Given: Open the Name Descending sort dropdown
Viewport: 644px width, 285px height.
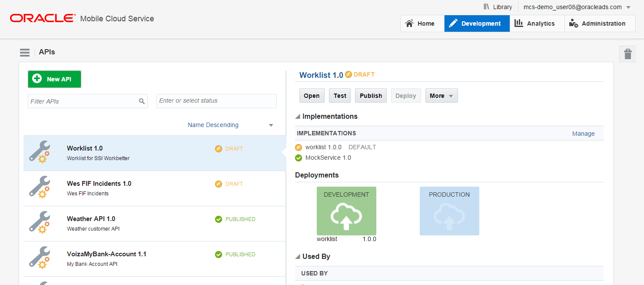Looking at the screenshot, I should coord(271,125).
